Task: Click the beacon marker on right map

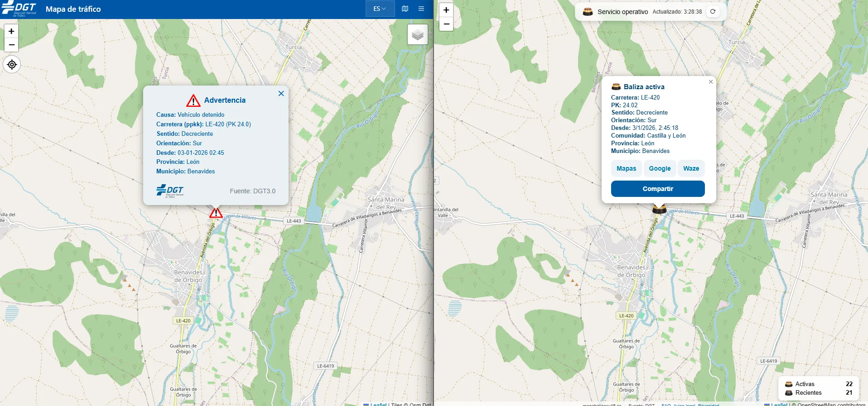Action: [x=659, y=209]
